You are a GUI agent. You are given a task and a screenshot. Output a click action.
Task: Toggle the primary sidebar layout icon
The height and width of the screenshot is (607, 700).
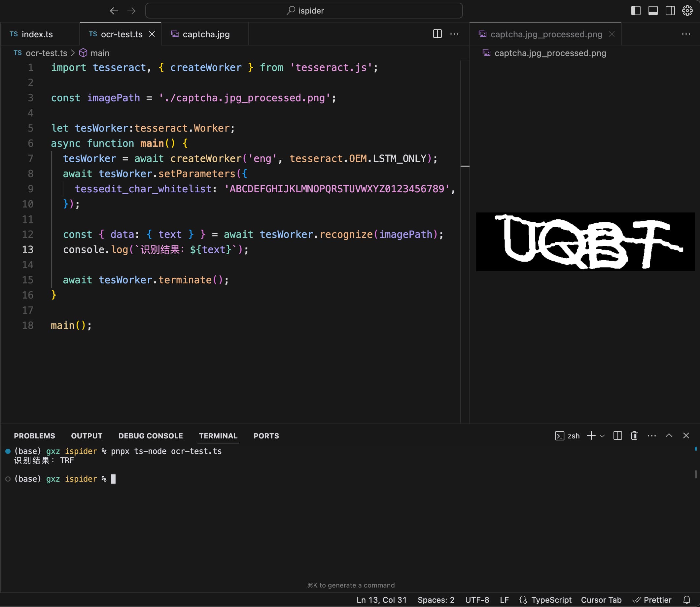[x=636, y=11]
